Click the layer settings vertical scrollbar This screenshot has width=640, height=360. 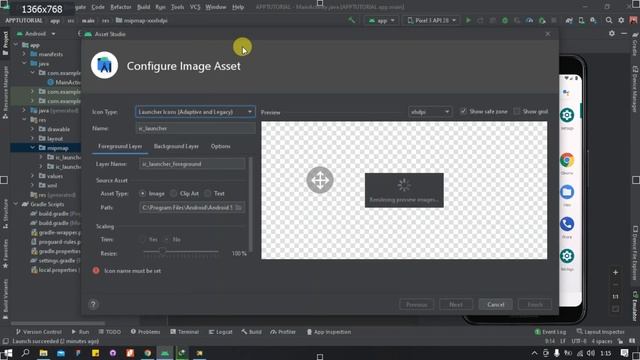coord(250,204)
